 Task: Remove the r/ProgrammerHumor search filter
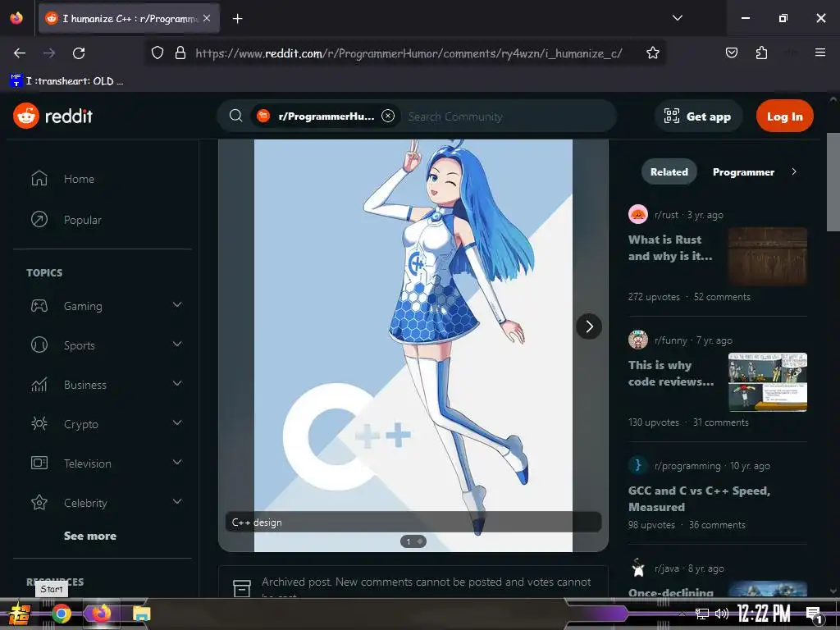click(388, 116)
